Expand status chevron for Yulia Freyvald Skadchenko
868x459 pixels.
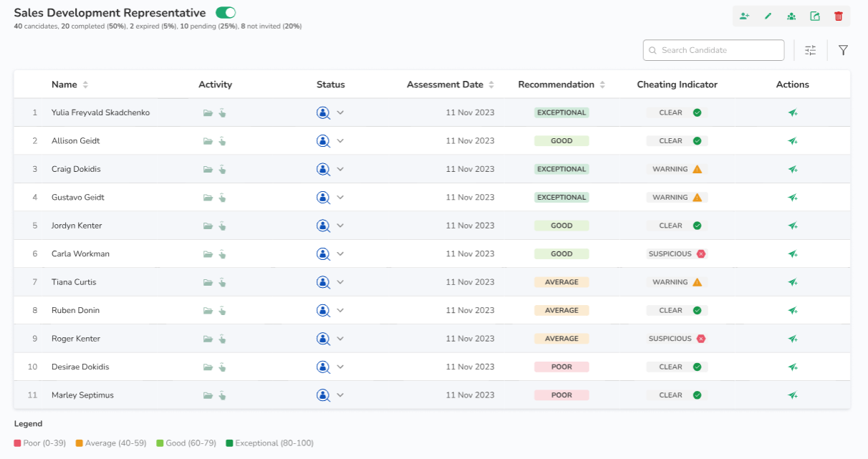click(x=340, y=112)
